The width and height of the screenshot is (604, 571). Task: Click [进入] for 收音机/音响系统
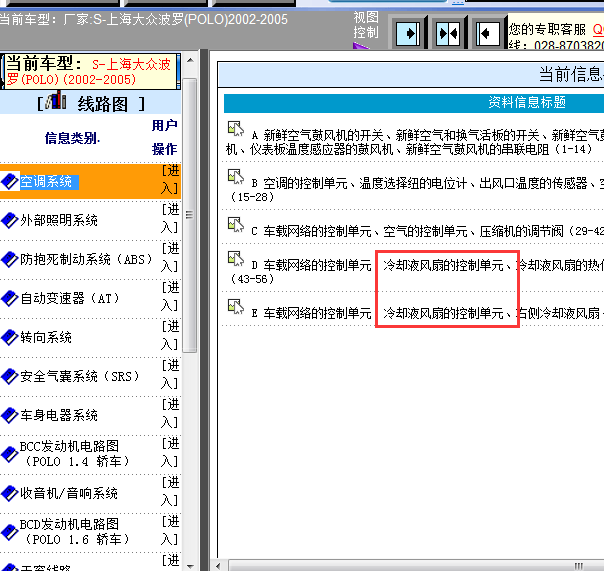[x=170, y=492]
